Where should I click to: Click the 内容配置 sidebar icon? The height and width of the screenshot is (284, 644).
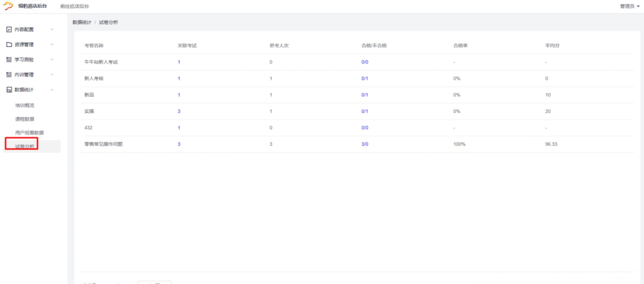(9, 29)
